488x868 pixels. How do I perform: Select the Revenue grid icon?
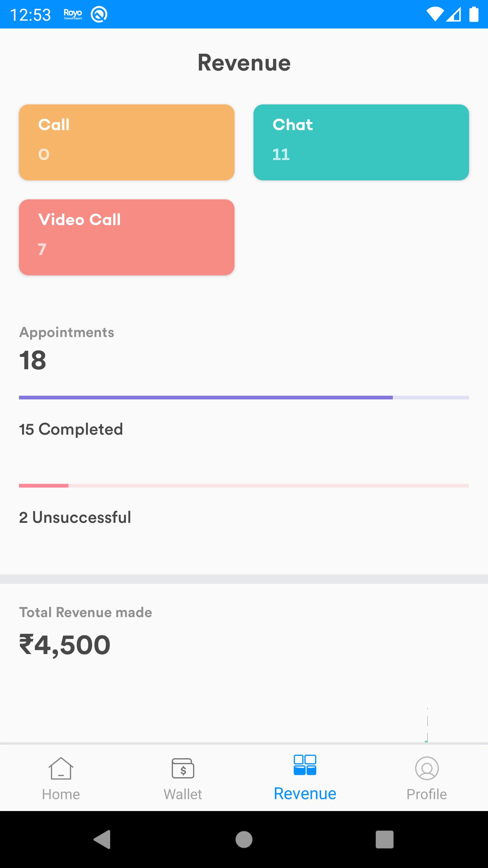[305, 765]
